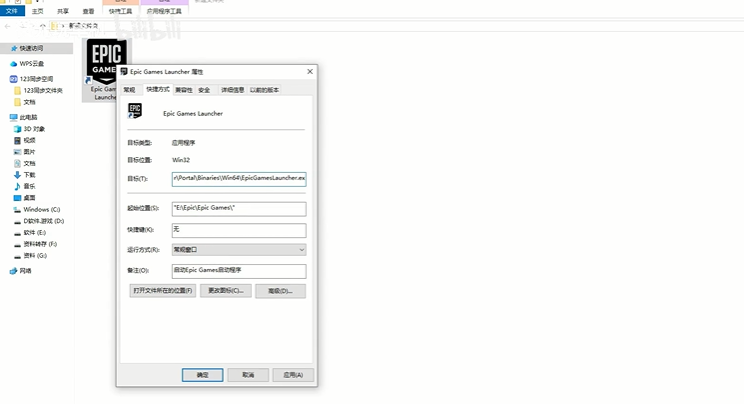Screen dimensions: 744x404
Task: Click the 备注 comment field
Action: click(x=238, y=270)
